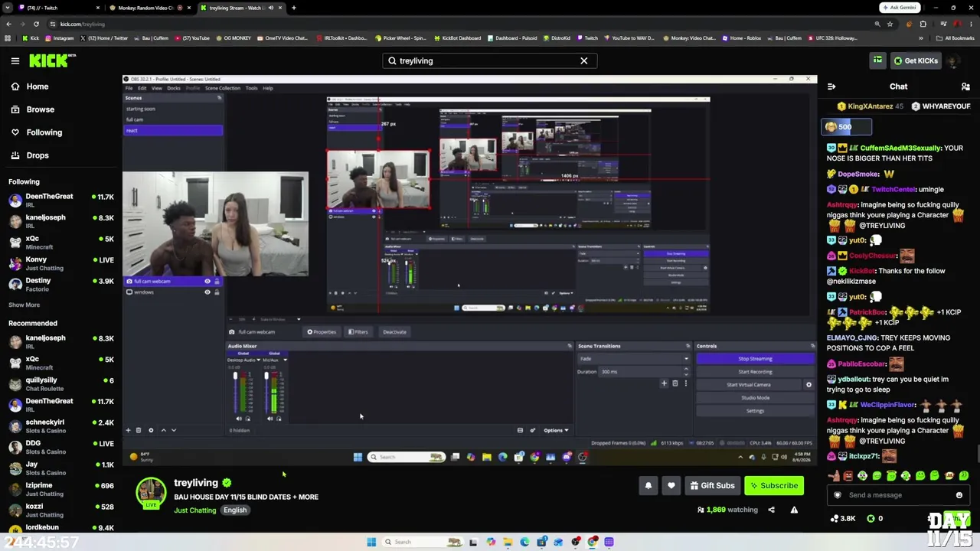
Task: Open emote picker in message box
Action: pyautogui.click(x=959, y=495)
